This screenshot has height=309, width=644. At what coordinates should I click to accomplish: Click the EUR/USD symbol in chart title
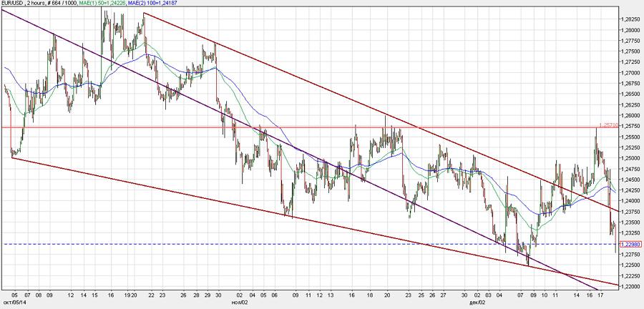tap(12, 3)
